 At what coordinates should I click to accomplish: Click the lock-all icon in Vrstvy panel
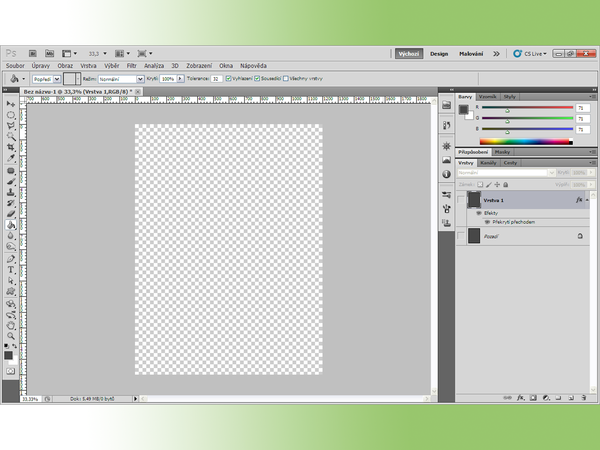(505, 185)
